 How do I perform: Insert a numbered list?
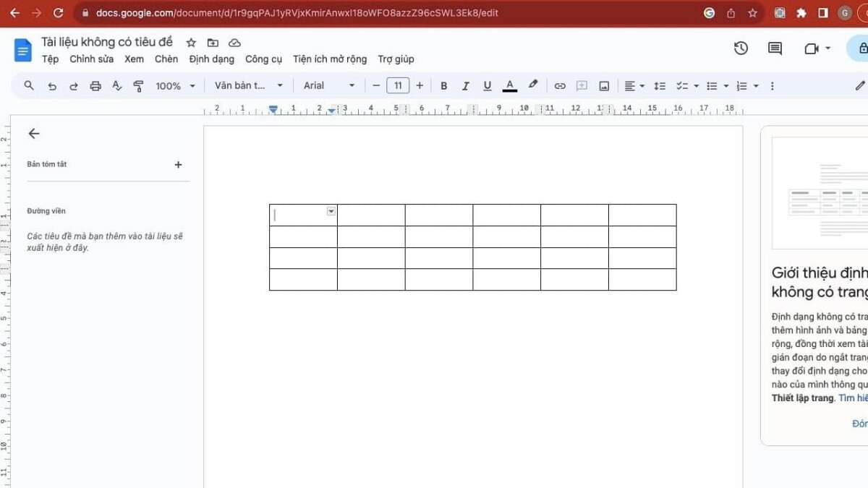click(741, 86)
